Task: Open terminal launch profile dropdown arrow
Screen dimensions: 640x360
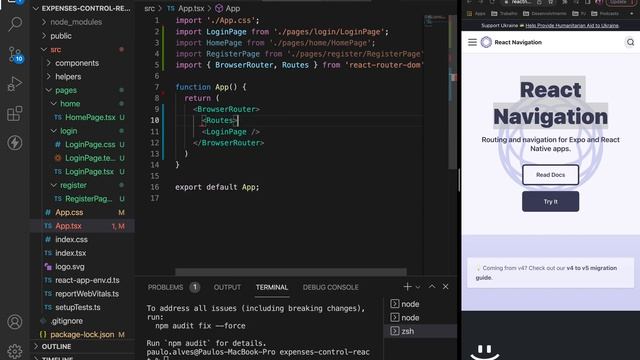Action: point(418,287)
